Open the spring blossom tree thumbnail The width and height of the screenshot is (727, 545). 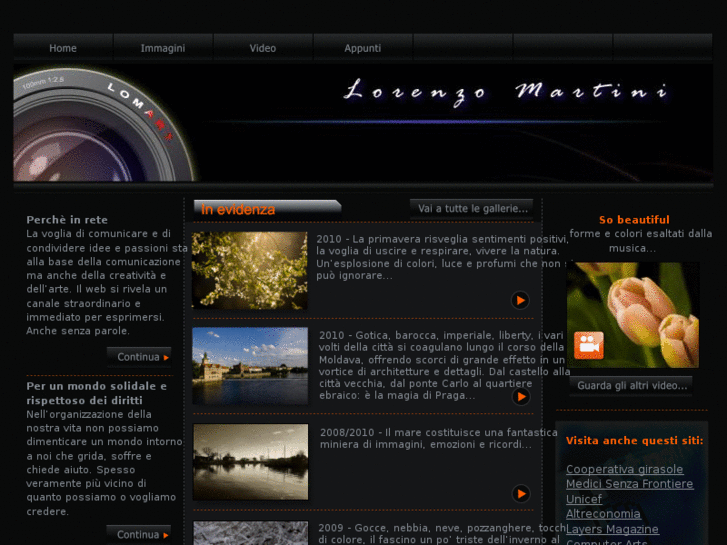(x=249, y=270)
